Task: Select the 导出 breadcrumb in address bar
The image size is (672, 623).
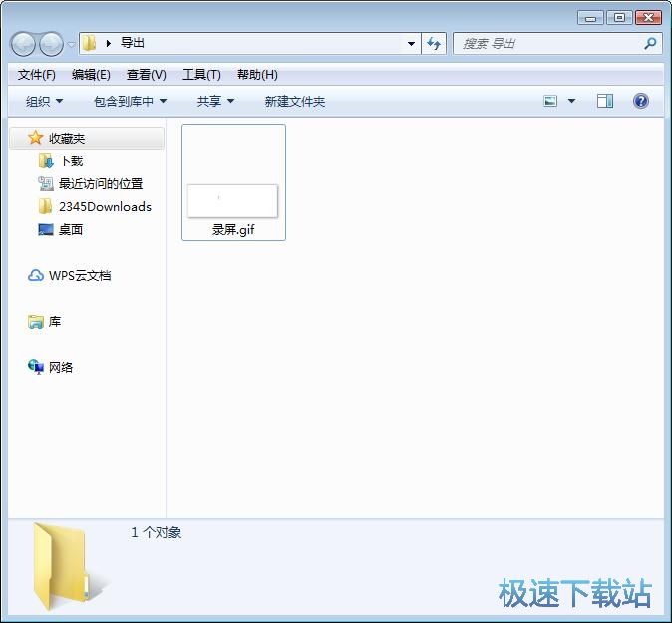Action: click(132, 43)
